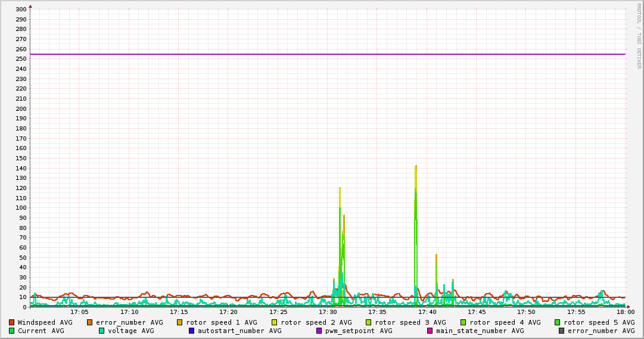This screenshot has height=339, width=644.
Task: Click the purple pwm_setpoint AVG legend swatch
Action: tap(319, 331)
